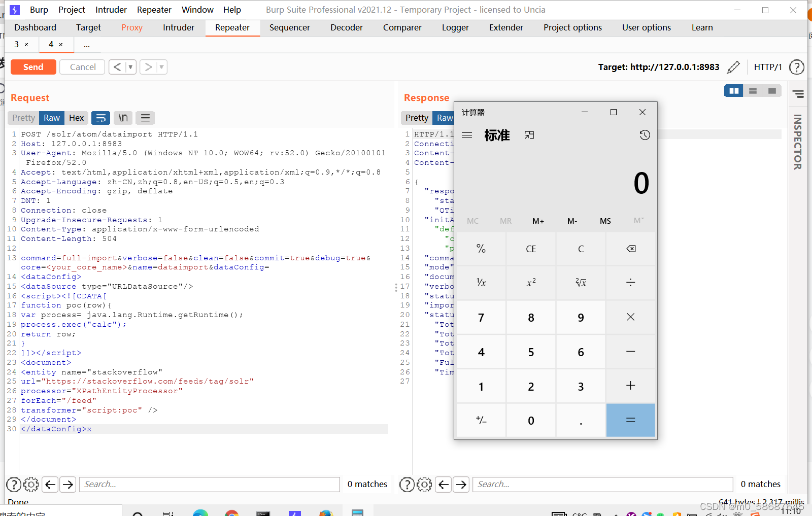Viewport: 812px width, 516px height.
Task: Open the Project menu
Action: click(x=72, y=10)
